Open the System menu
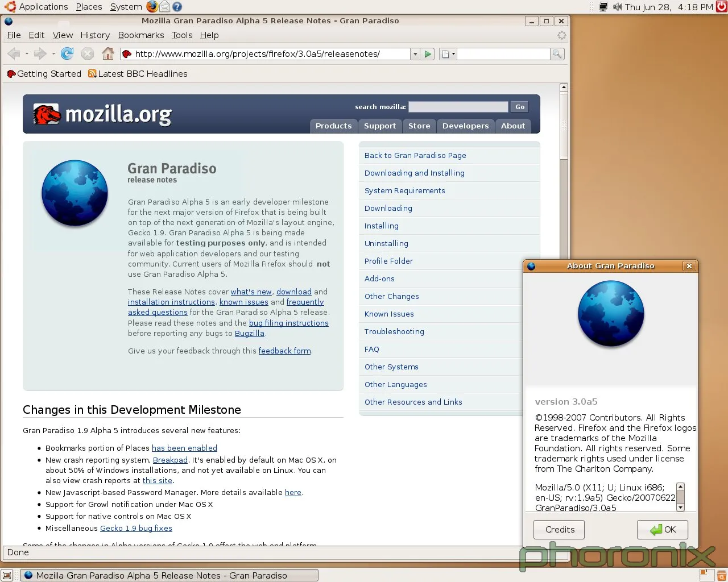 click(x=126, y=7)
